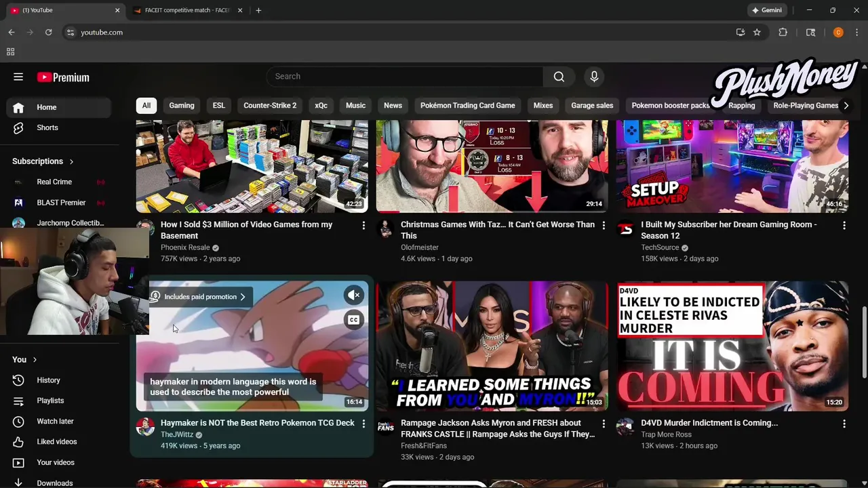Screen dimensions: 868x488
Task: Click the browser back arrow
Action: [x=12, y=32]
